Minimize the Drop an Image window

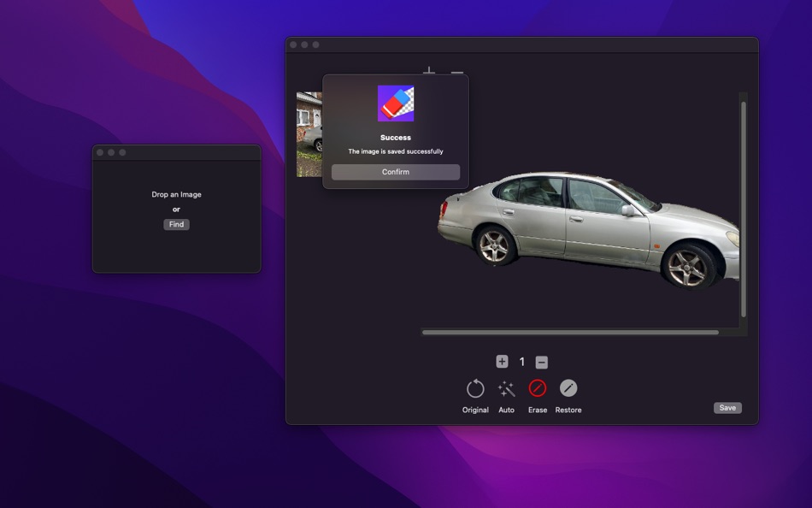111,152
